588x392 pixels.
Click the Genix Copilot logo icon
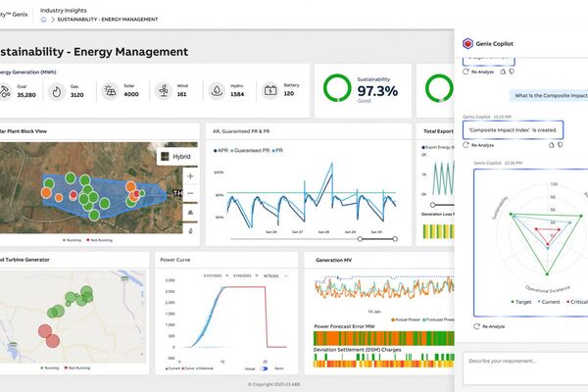click(x=468, y=45)
